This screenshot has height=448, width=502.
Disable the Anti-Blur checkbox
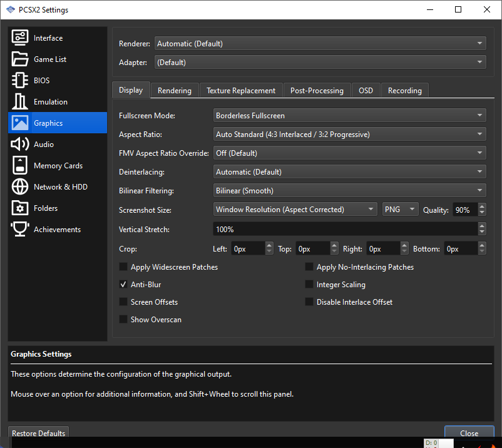(x=124, y=285)
